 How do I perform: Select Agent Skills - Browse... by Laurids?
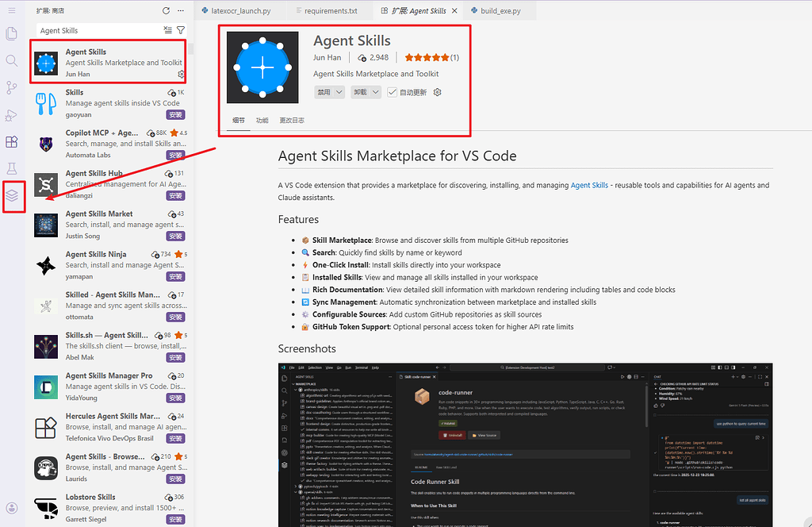click(109, 467)
